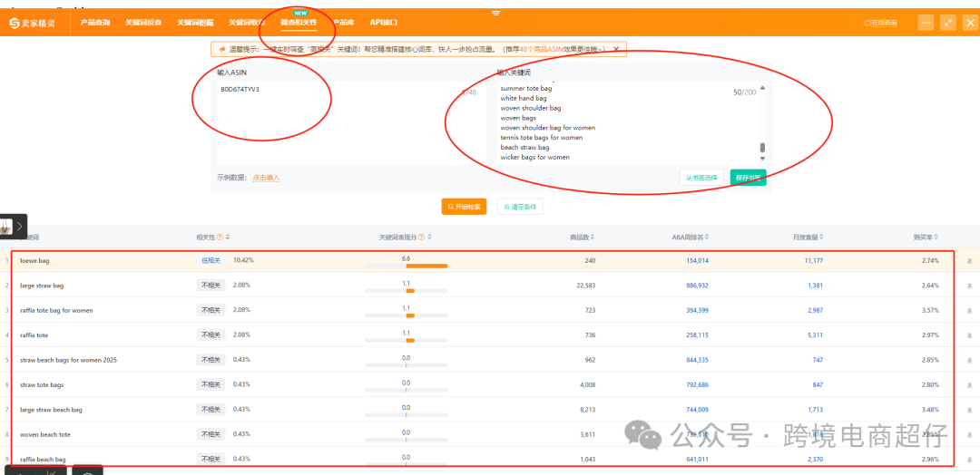Sort by 购买率 column arrows
The height and width of the screenshot is (475, 980).
[x=936, y=237]
